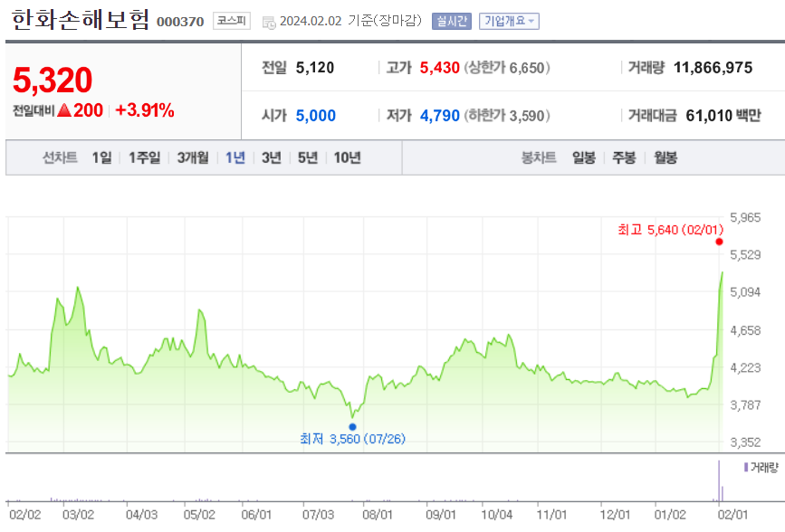Click the 전일 value 5,120

coord(315,68)
